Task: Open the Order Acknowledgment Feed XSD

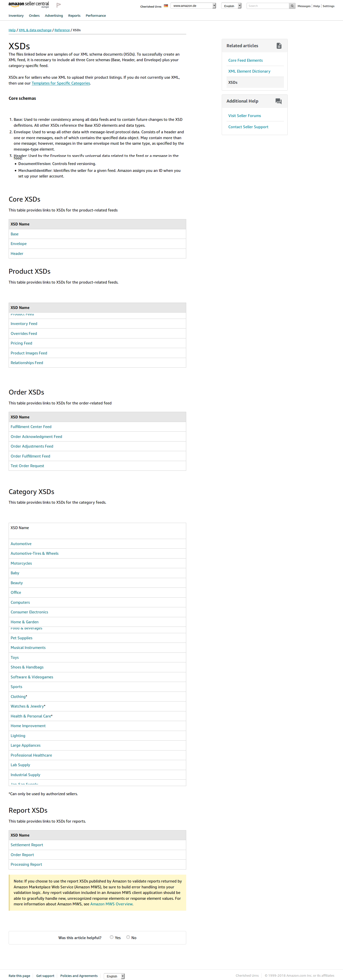Action: (36, 437)
